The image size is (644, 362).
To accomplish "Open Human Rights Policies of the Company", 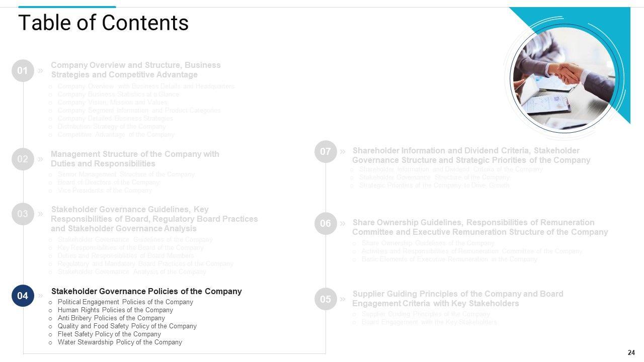I will coord(115,310).
